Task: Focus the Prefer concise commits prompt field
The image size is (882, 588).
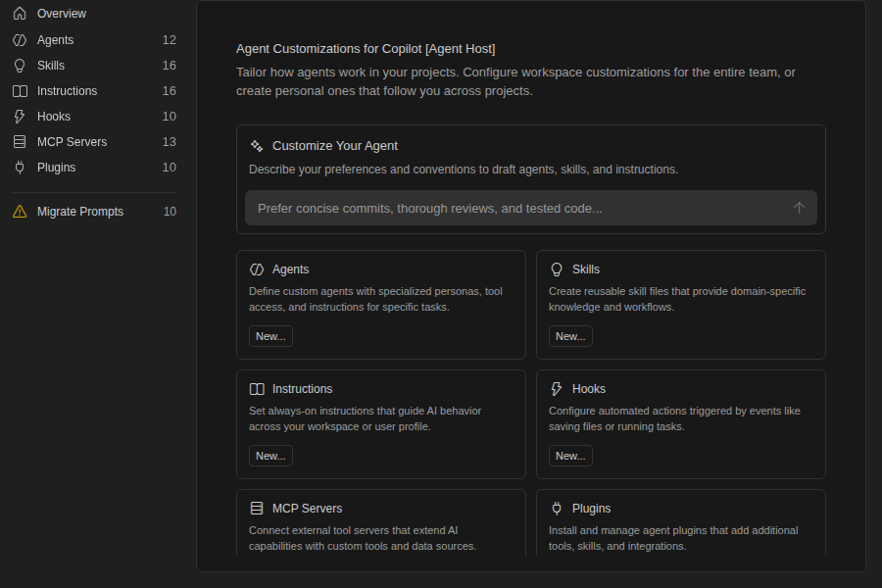Action: 531,208
